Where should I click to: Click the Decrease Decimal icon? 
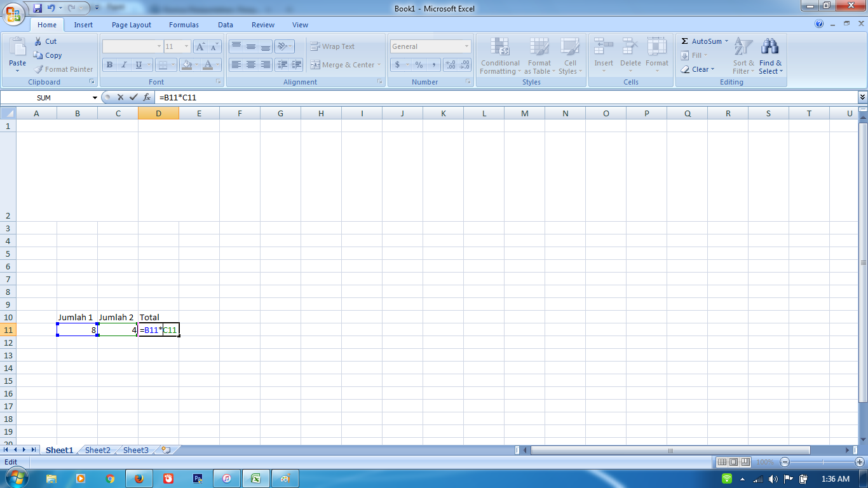(x=465, y=65)
